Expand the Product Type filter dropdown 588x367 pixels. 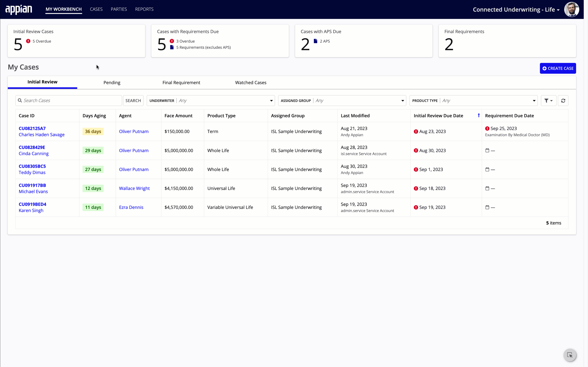pyautogui.click(x=473, y=100)
